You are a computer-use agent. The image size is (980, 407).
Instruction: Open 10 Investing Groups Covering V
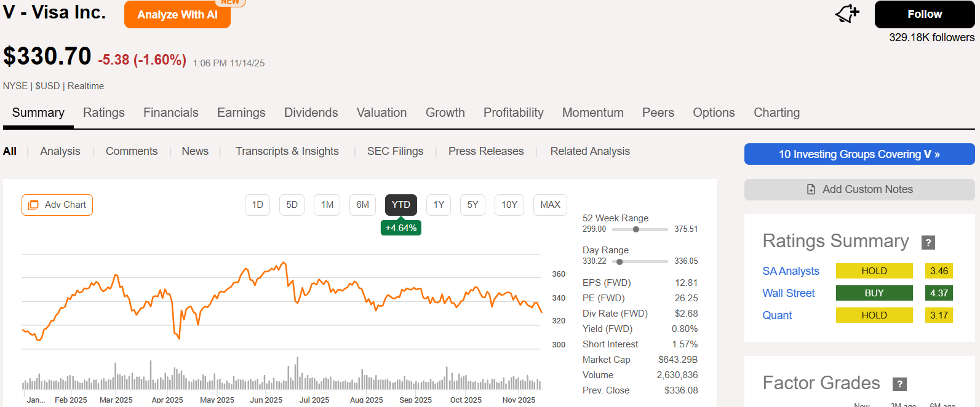859,154
